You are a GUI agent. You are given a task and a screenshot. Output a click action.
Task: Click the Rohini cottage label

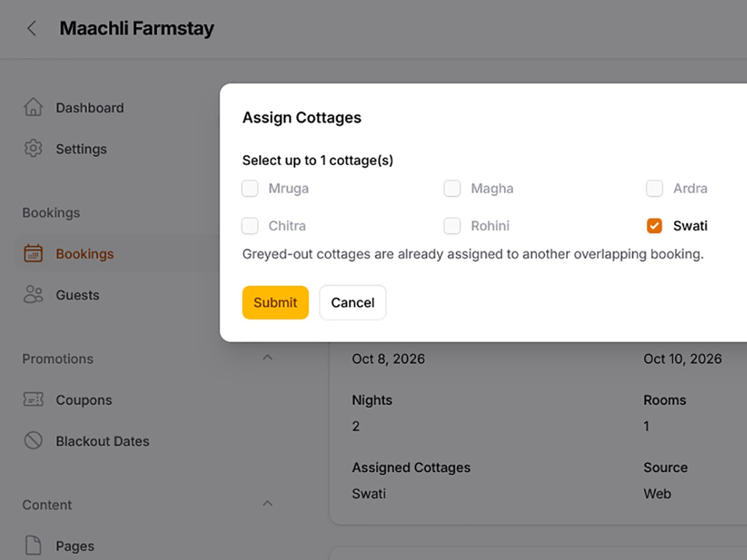point(490,226)
